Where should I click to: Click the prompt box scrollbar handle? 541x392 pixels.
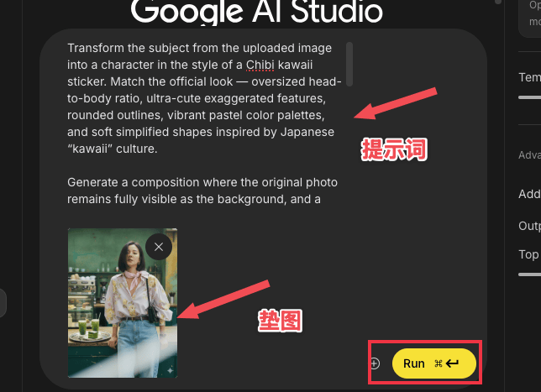coord(349,64)
